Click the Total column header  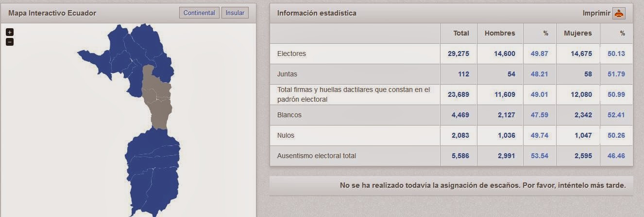pos(461,33)
